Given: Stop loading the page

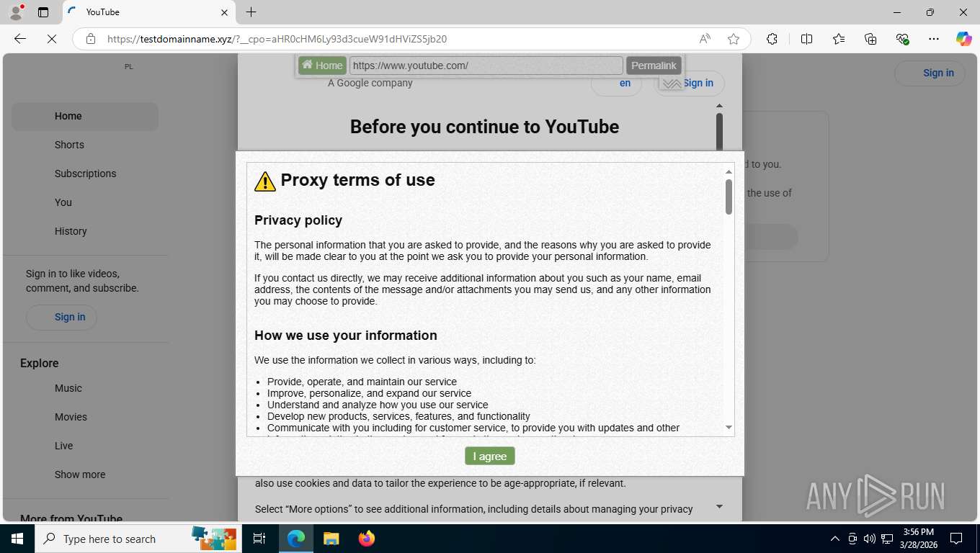Looking at the screenshot, I should click(x=51, y=39).
